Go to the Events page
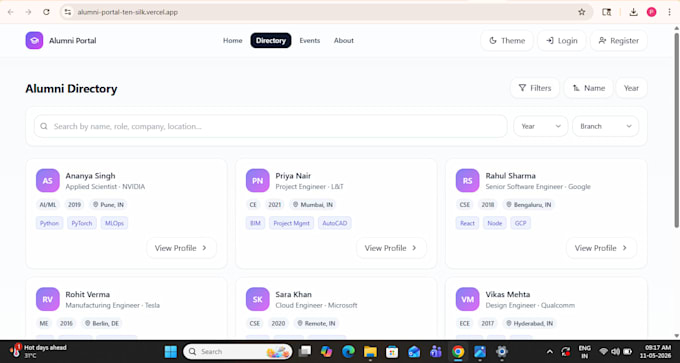Image resolution: width=680 pixels, height=363 pixels. coord(310,40)
